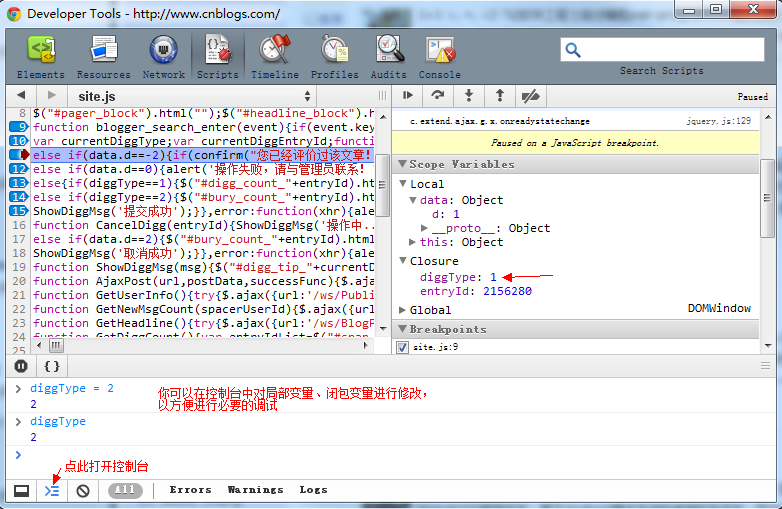
Task: Filter console by Warnings
Action: (255, 490)
